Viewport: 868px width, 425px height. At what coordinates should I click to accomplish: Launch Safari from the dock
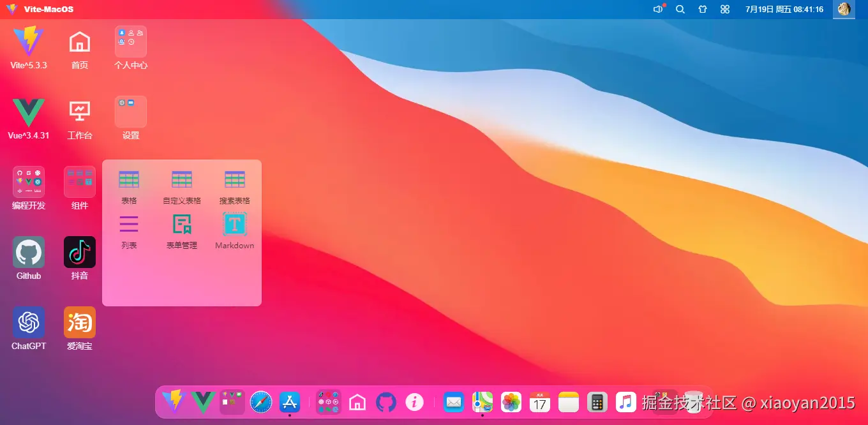tap(261, 402)
